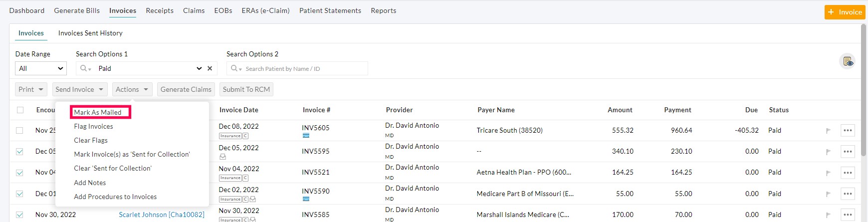This screenshot has height=222, width=868.
Task: Click the invoice preview eye icon
Action: (x=848, y=61)
